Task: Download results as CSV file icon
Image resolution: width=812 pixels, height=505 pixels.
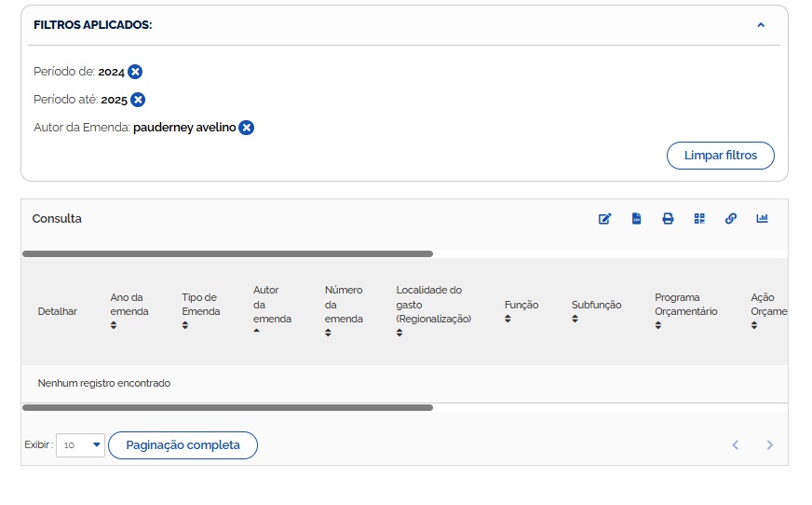Action: coord(637,219)
